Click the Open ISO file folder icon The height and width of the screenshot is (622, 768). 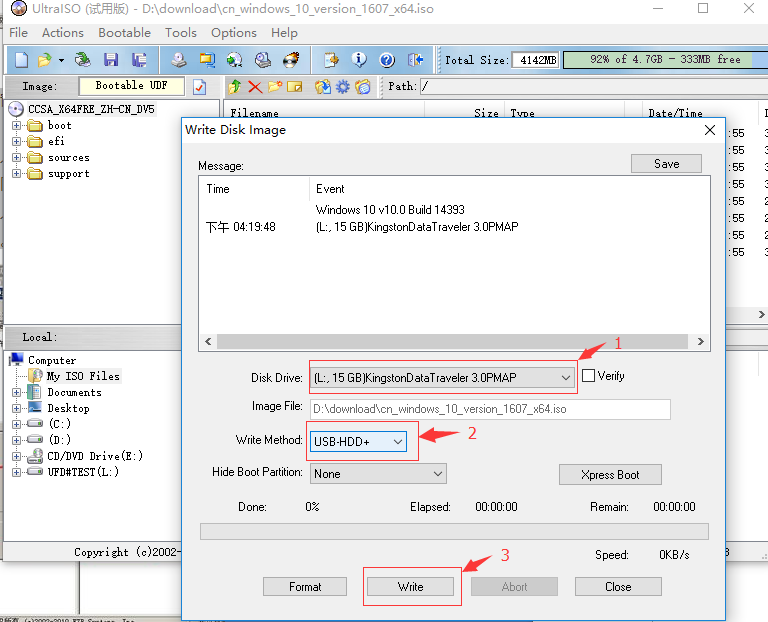pyautogui.click(x=44, y=60)
